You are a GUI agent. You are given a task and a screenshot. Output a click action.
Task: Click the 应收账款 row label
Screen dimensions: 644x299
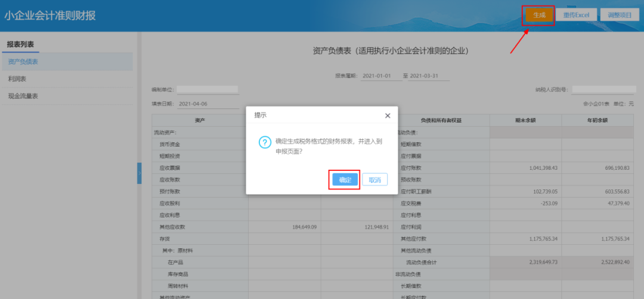(x=169, y=180)
